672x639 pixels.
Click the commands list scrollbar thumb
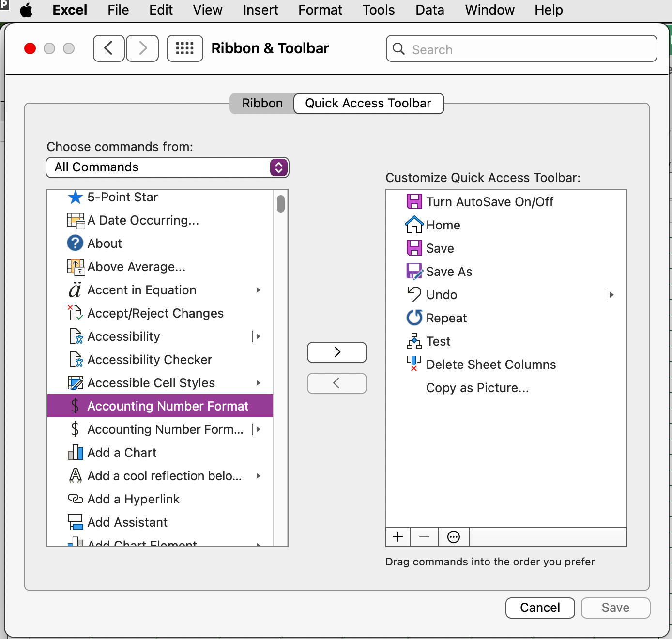coord(281,204)
